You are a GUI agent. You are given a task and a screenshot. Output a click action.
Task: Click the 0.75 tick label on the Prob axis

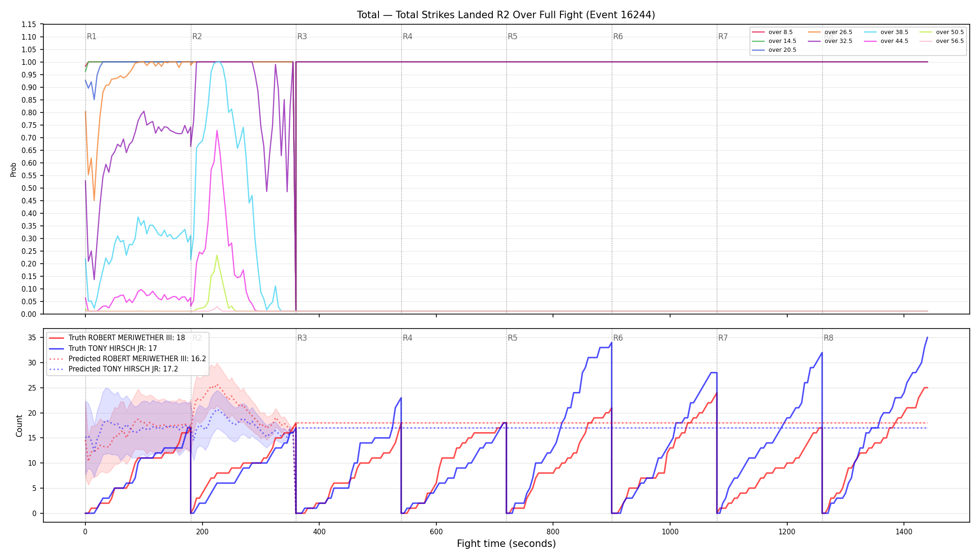coord(29,125)
